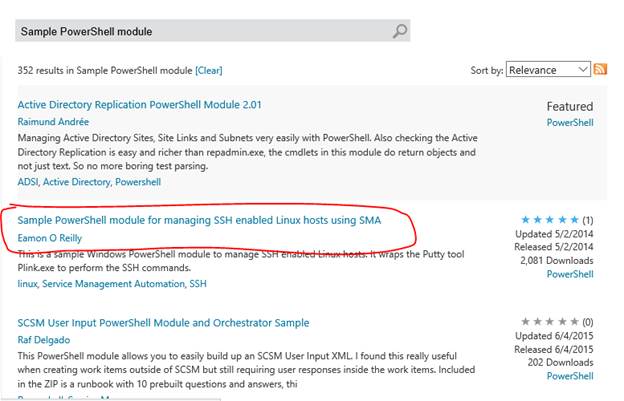The height and width of the screenshot is (401, 624).
Task: Click the search magnifier icon
Action: (x=400, y=31)
